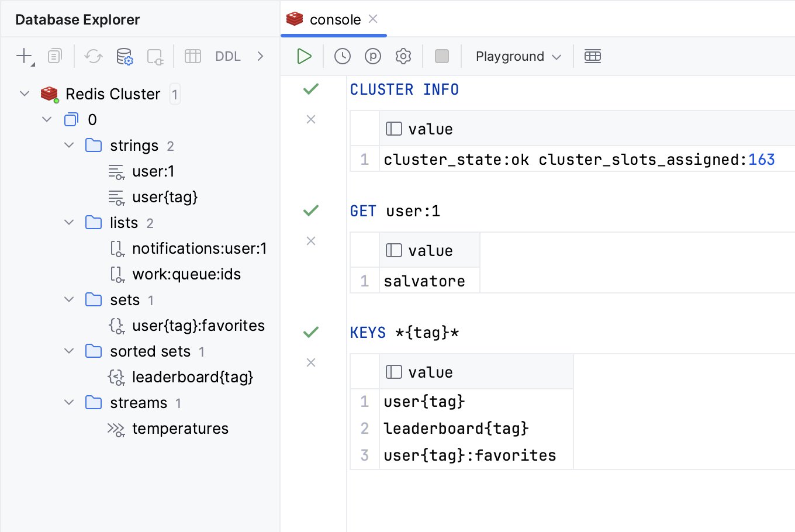
Task: Open the DDL view
Action: [x=227, y=56]
